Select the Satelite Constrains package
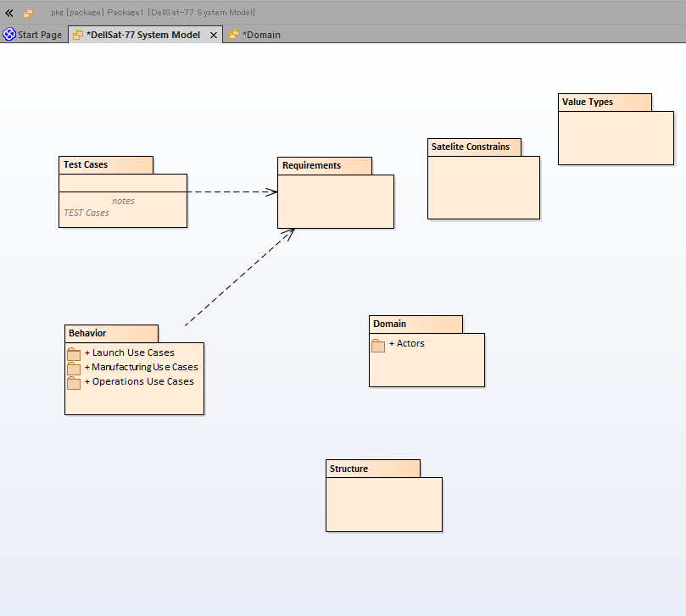Image resolution: width=686 pixels, height=616 pixels. (483, 179)
